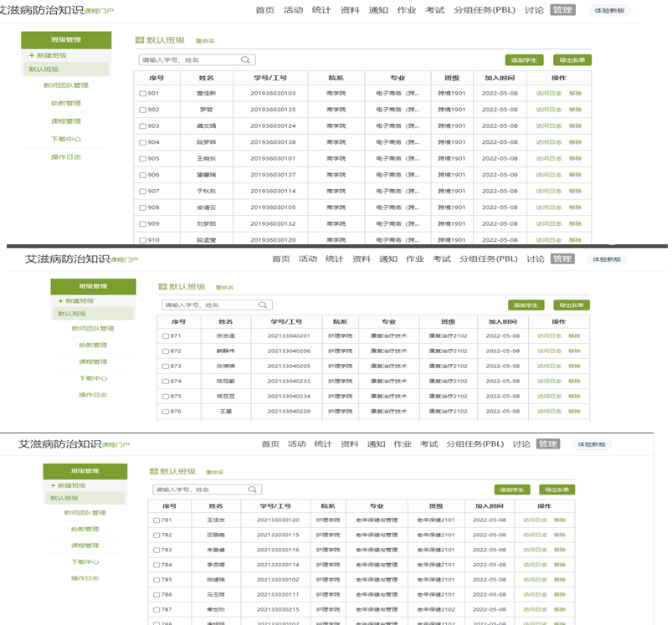Click the 默认班级 heading icon above row 781's table
672x625 pixels.
[154, 472]
